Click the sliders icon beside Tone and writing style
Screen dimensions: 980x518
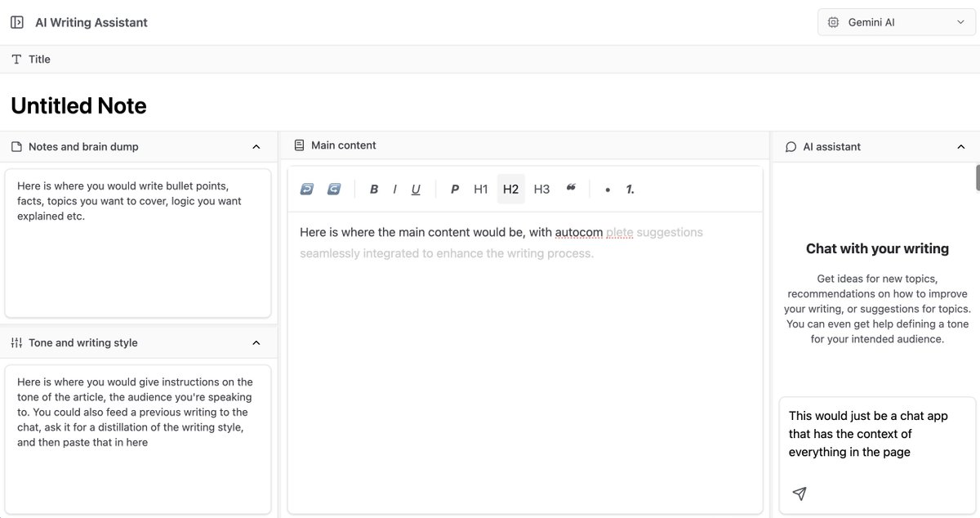(x=16, y=343)
